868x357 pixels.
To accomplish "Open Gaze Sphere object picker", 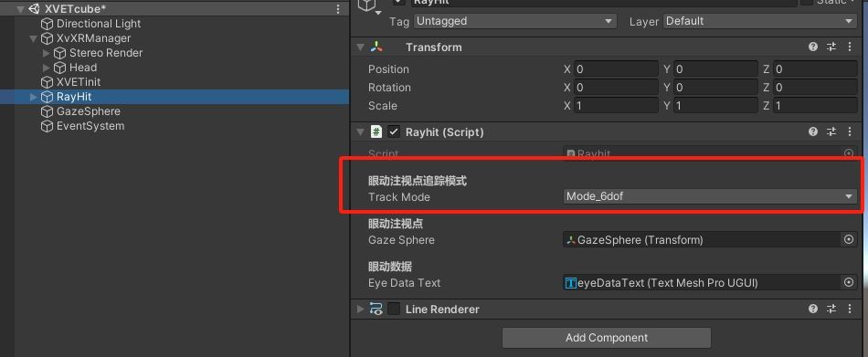I will (849, 239).
